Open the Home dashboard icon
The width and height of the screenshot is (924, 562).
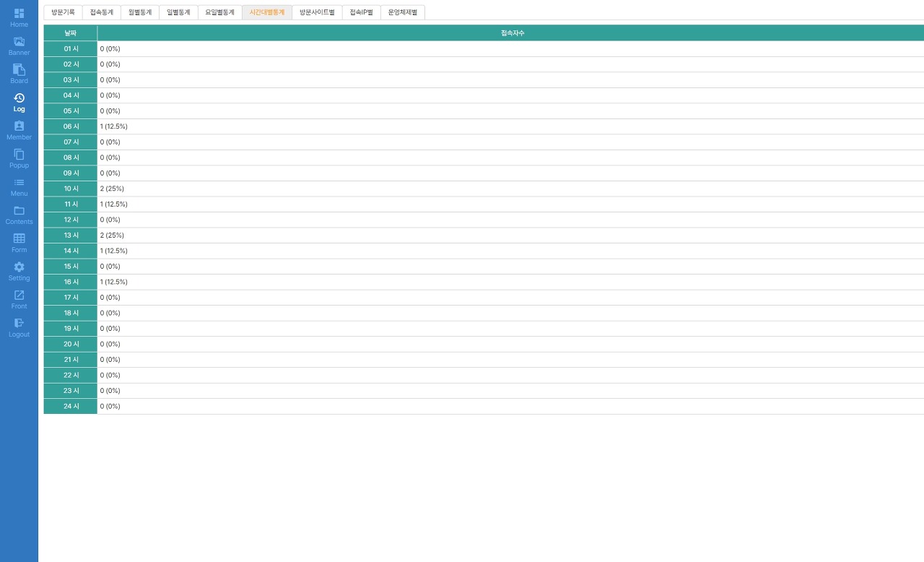[19, 13]
